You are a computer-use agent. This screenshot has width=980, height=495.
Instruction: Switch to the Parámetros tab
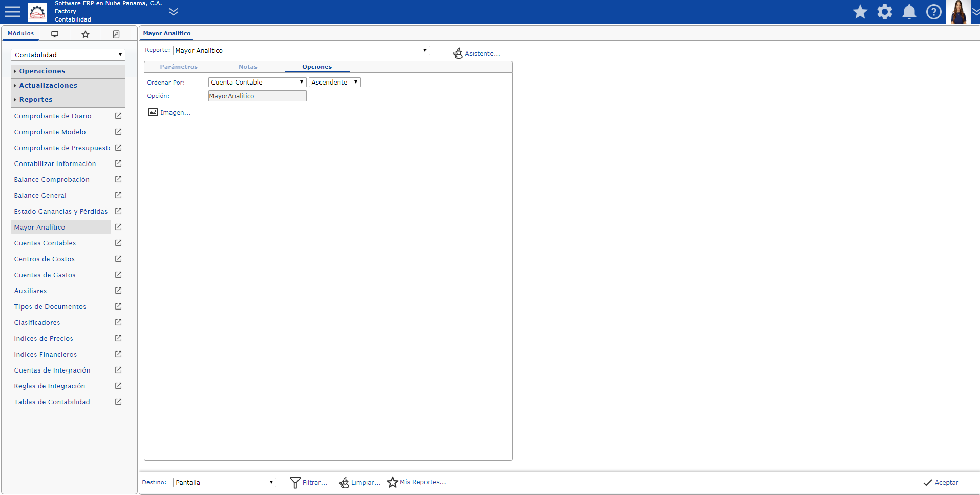179,67
